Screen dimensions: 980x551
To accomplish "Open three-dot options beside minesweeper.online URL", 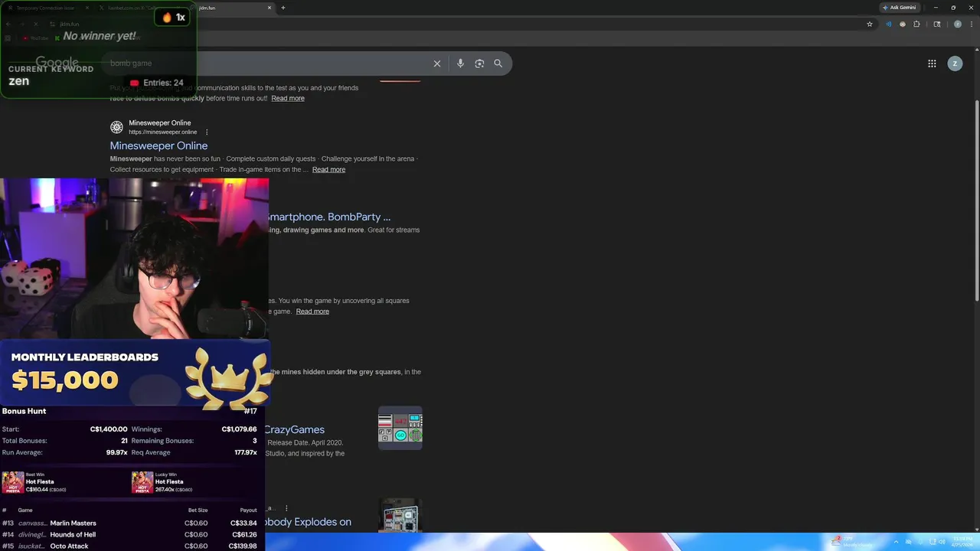I will pos(207,132).
